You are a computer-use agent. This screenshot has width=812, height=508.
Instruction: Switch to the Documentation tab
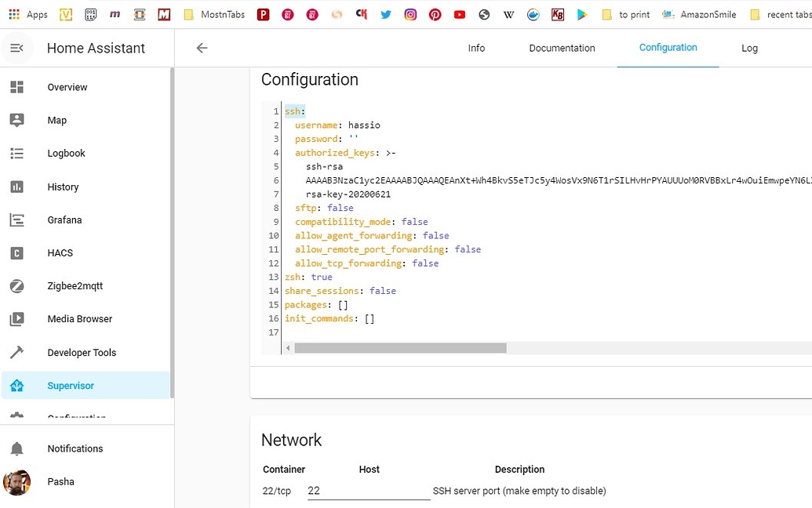coord(562,48)
